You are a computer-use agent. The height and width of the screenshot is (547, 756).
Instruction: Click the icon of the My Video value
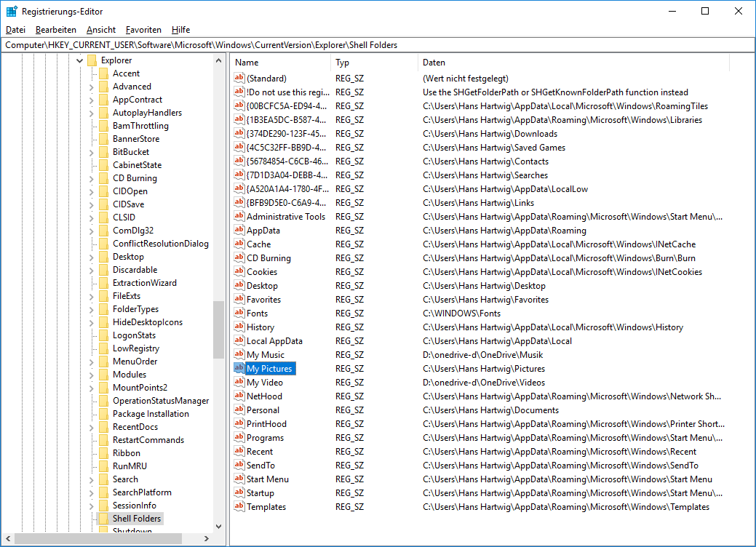pos(239,382)
